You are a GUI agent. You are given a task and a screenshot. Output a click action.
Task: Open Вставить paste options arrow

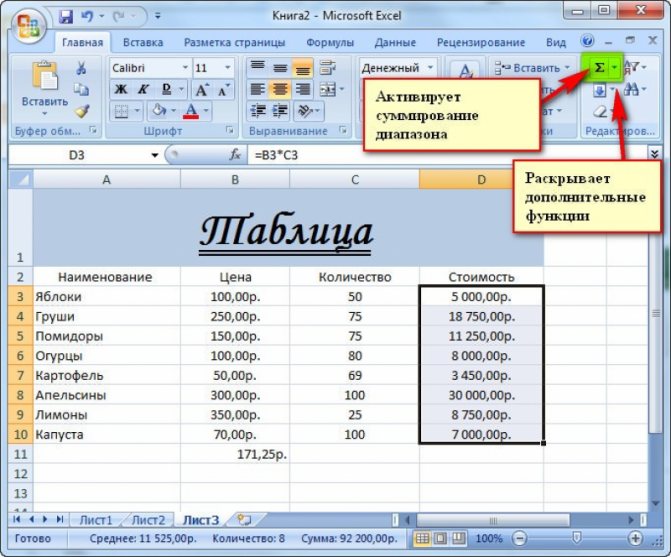point(45,114)
